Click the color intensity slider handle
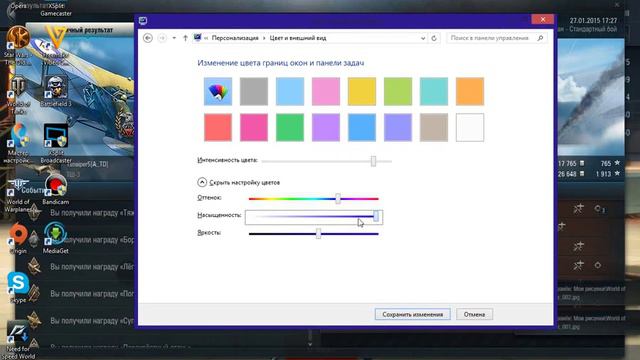Viewport: 640px width, 360px height. tap(373, 161)
